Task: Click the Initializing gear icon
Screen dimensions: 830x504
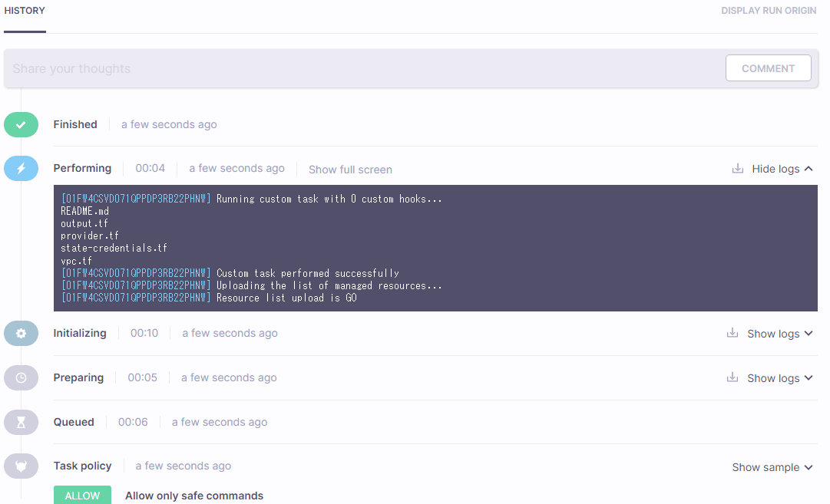Action: 21,333
